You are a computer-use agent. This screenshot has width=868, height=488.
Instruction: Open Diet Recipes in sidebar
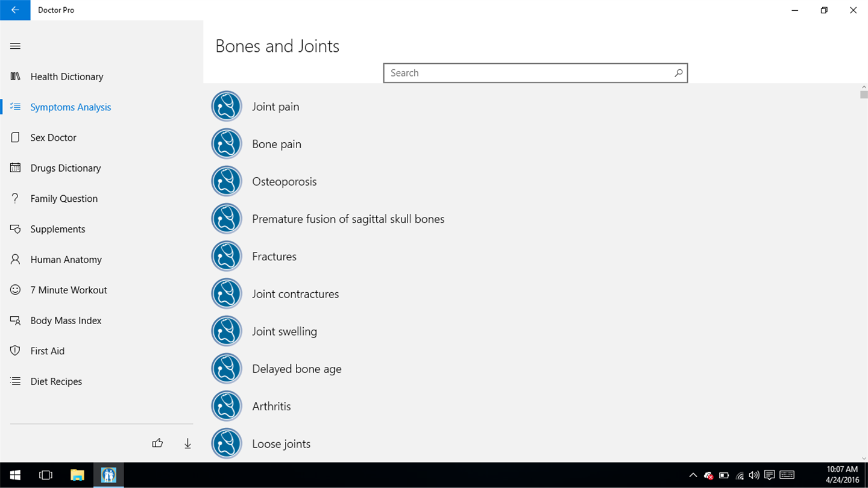pos(56,381)
